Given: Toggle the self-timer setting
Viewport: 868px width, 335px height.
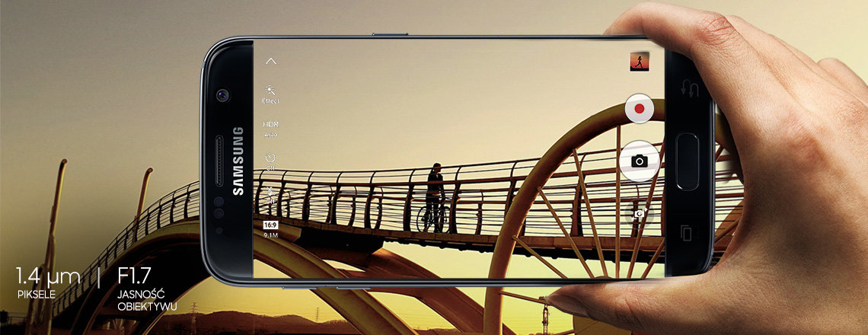Looking at the screenshot, I should [270, 161].
